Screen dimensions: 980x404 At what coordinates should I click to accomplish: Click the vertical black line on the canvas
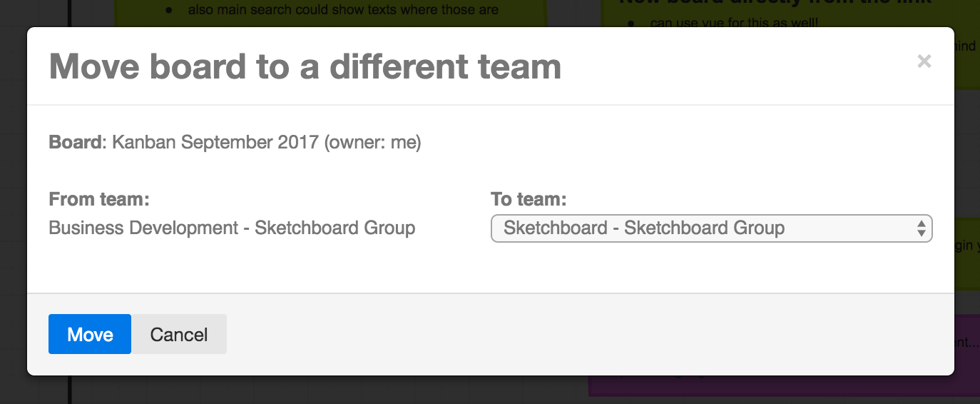click(70, 390)
